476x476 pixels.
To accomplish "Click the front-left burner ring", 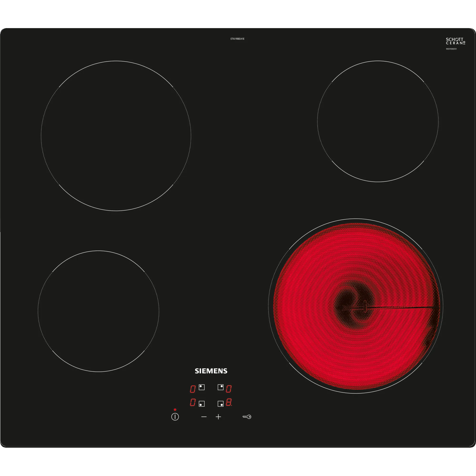I will pos(98,311).
